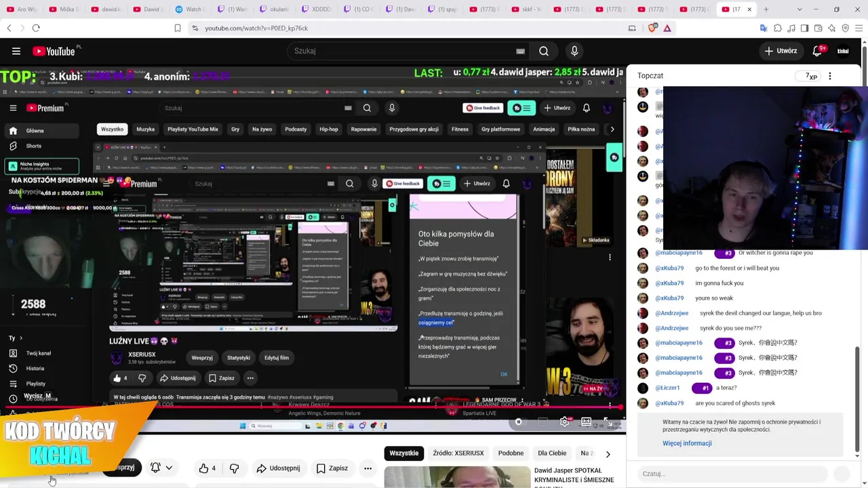
Task: Select the Podobne filter chip
Action: pos(511,453)
